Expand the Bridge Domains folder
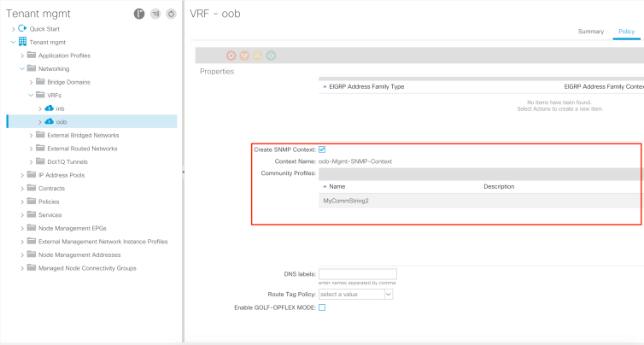 31,82
